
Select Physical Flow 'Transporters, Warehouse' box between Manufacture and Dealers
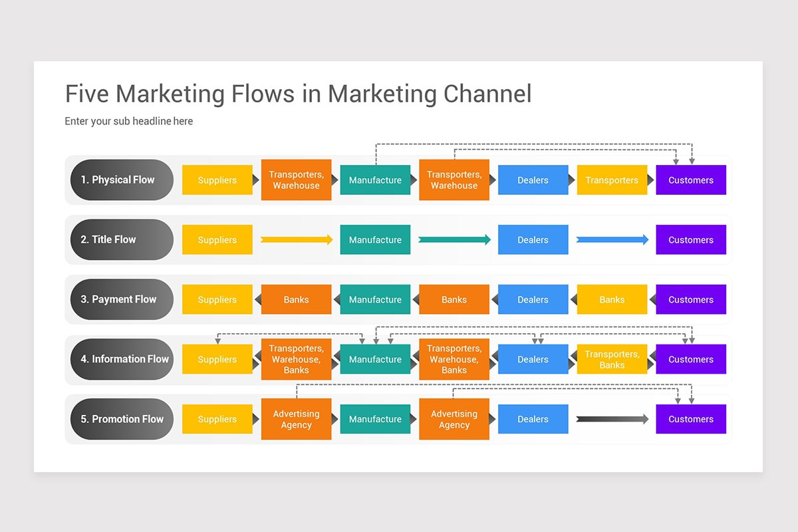click(x=454, y=180)
